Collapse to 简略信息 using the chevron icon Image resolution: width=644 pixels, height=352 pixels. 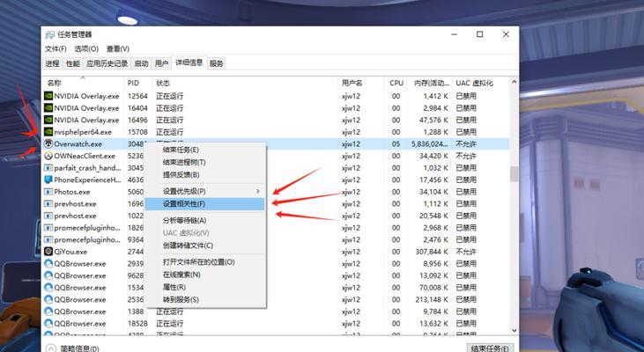coord(50,348)
